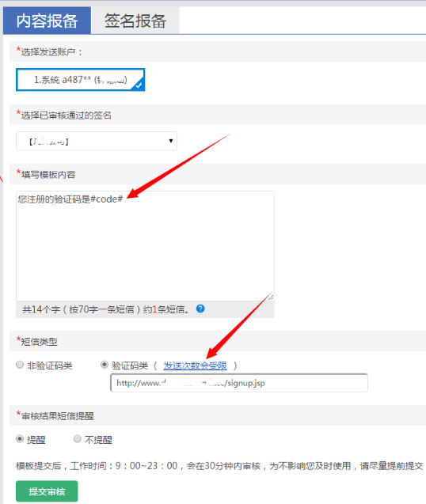Select the account 1.系统 a487** tile

[81, 79]
